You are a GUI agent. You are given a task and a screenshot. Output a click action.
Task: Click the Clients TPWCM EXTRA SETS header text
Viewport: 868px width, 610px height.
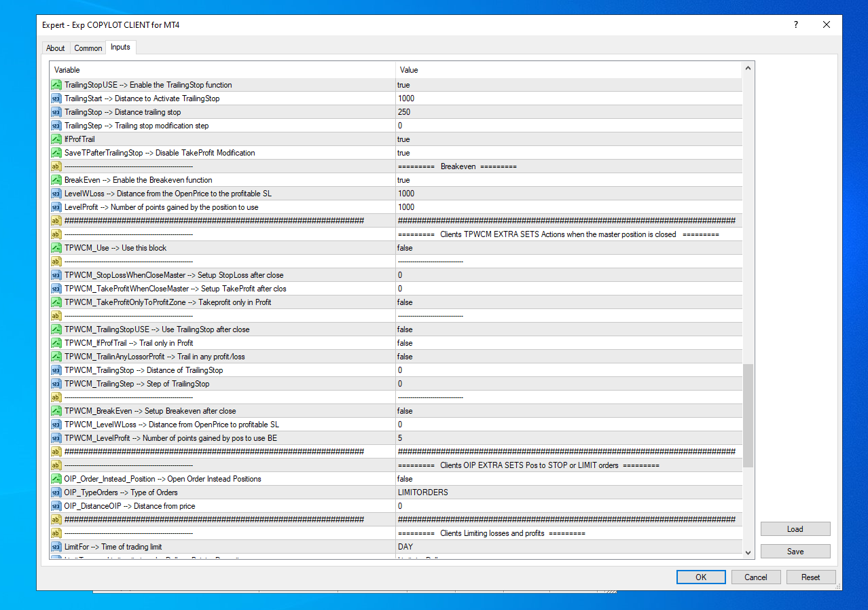558,234
